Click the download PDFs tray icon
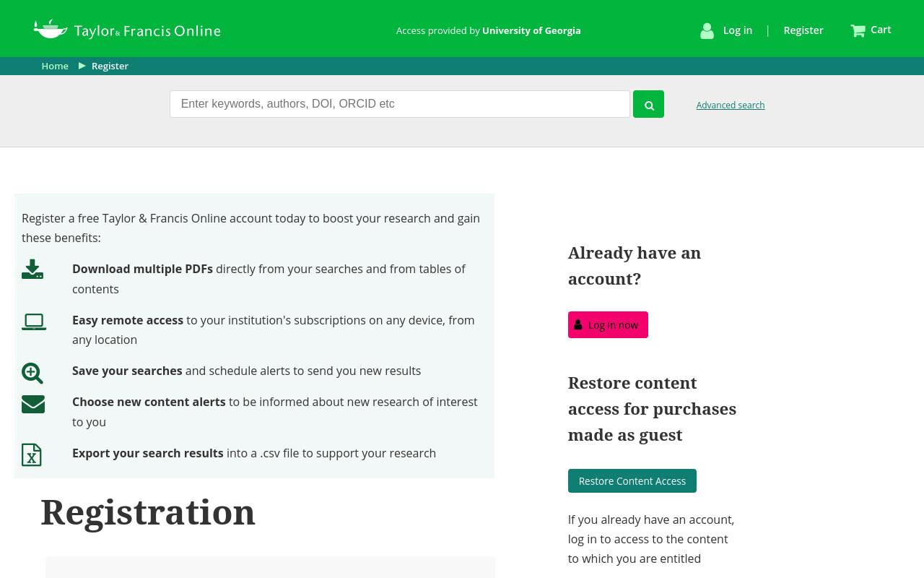Viewport: 924px width, 578px height. [x=32, y=269]
